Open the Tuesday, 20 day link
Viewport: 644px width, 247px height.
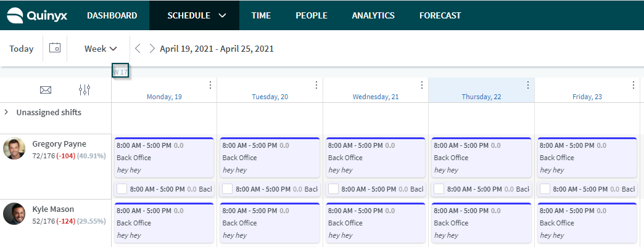270,97
